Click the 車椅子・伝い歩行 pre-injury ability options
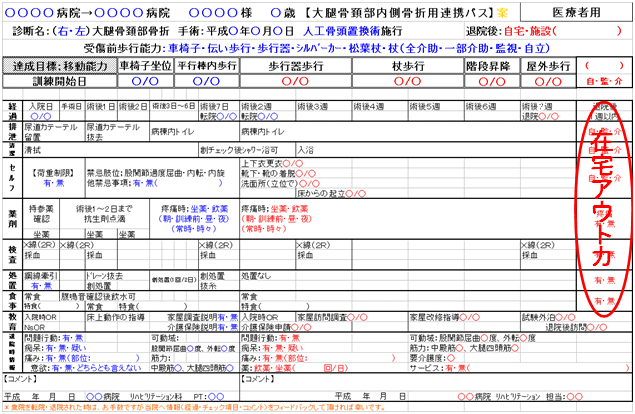 click(x=219, y=47)
